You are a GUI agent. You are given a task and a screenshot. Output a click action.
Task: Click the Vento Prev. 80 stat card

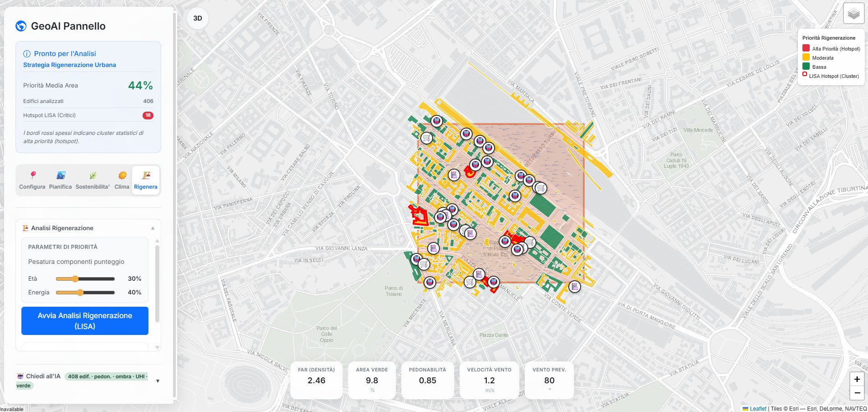pyautogui.click(x=549, y=380)
